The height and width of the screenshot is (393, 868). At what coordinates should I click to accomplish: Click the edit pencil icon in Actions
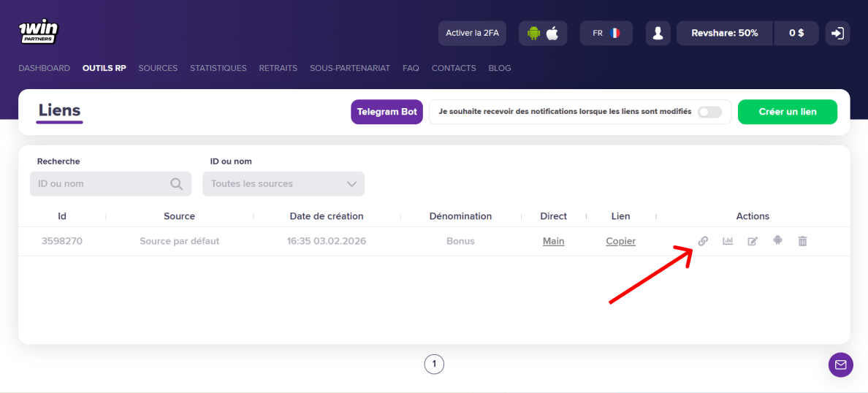753,241
